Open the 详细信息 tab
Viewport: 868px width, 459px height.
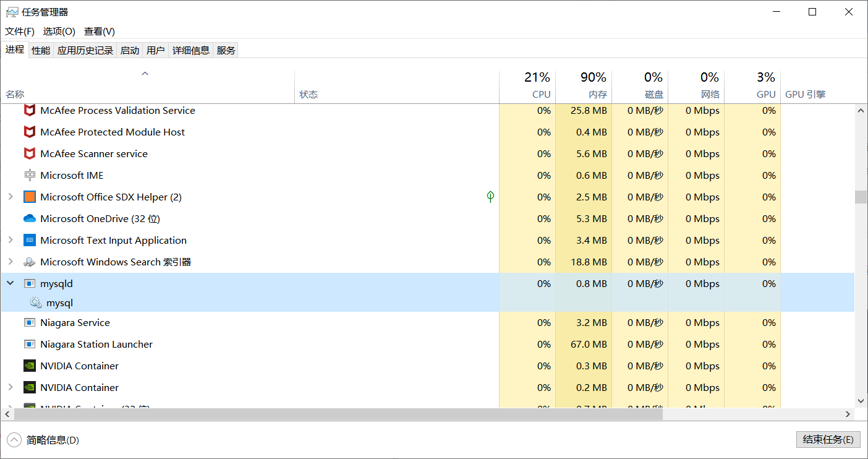tap(191, 51)
